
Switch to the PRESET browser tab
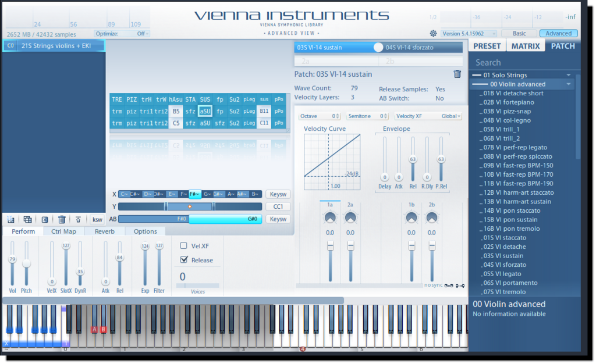[487, 46]
